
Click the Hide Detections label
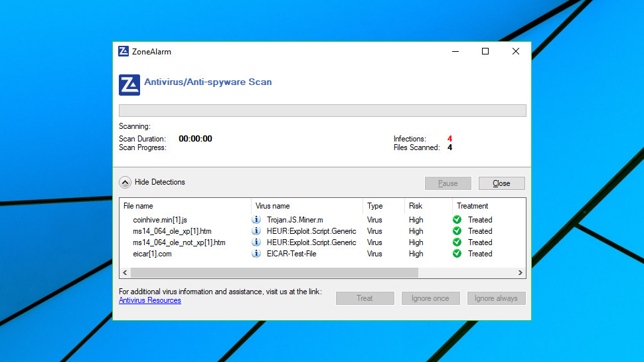(x=160, y=182)
